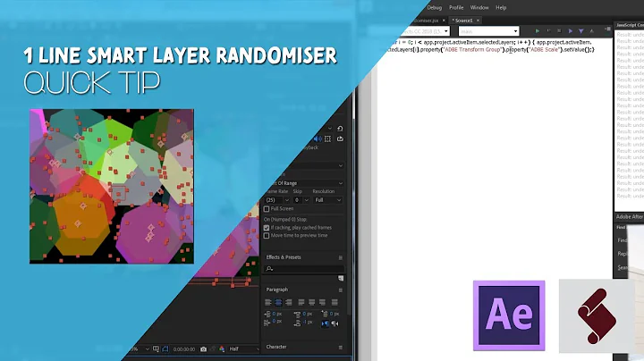Open the editor panel flyout menu icon
This screenshot has height=361, width=644.
(608, 29)
